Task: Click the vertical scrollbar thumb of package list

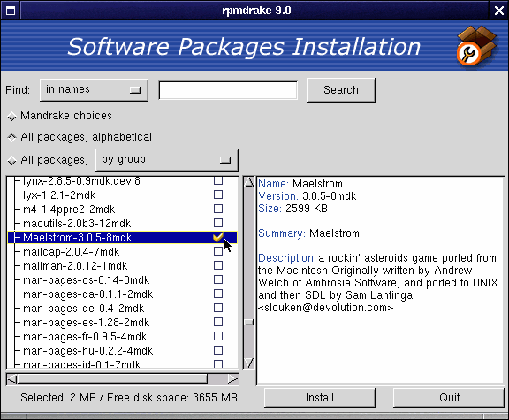Action: (x=249, y=322)
